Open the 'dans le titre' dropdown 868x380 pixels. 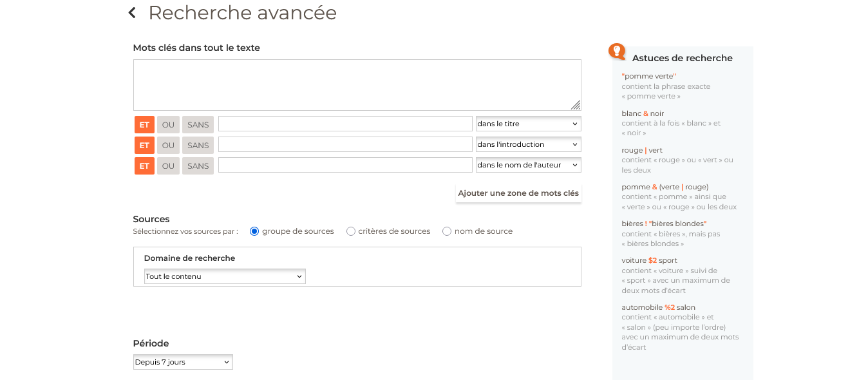tap(528, 124)
